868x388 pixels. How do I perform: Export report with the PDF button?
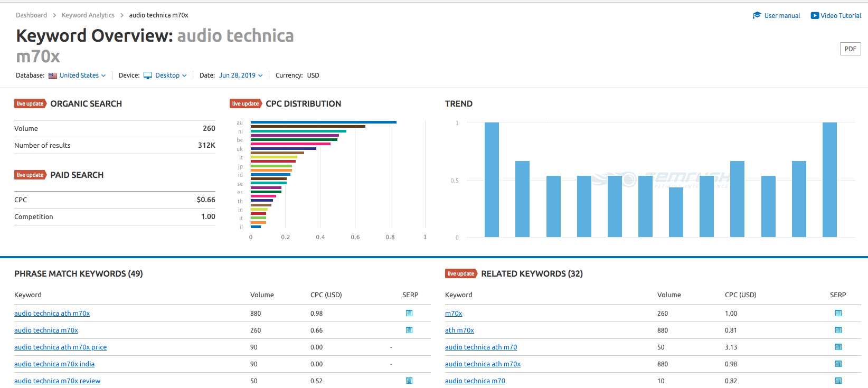coord(850,49)
